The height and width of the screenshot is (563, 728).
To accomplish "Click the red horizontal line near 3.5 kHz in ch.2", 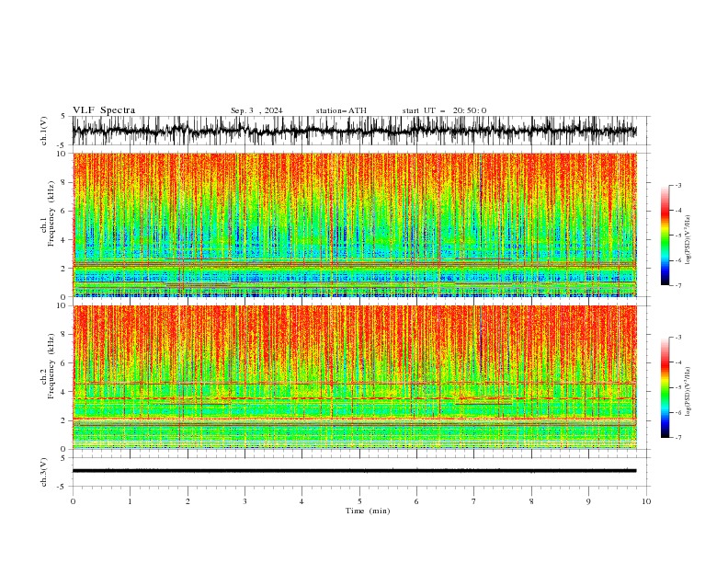I will (354, 398).
